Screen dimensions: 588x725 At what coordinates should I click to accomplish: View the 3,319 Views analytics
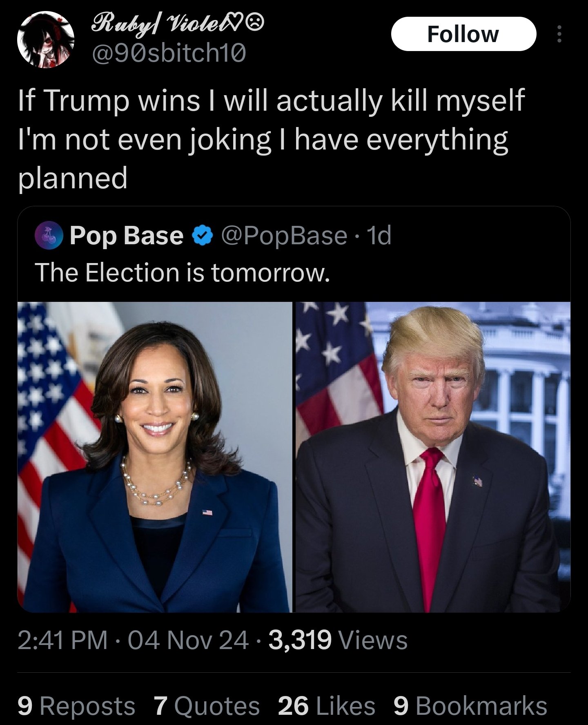(338, 640)
